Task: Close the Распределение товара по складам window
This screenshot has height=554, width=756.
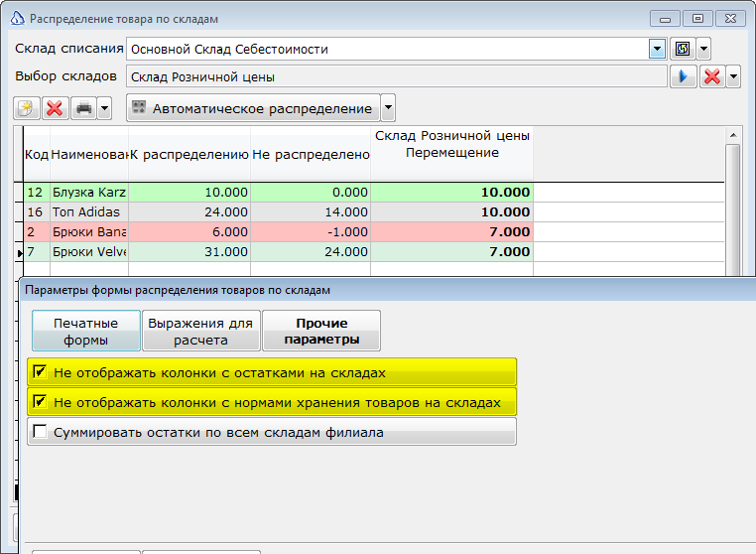Action: tap(731, 19)
